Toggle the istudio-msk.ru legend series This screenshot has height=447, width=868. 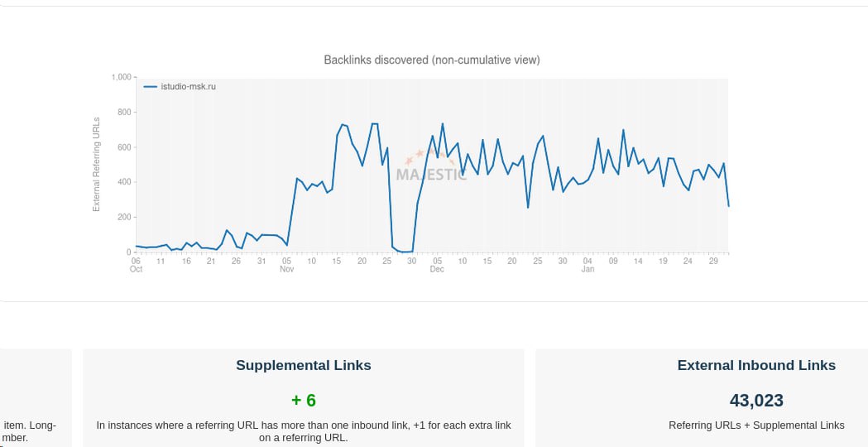[x=188, y=86]
